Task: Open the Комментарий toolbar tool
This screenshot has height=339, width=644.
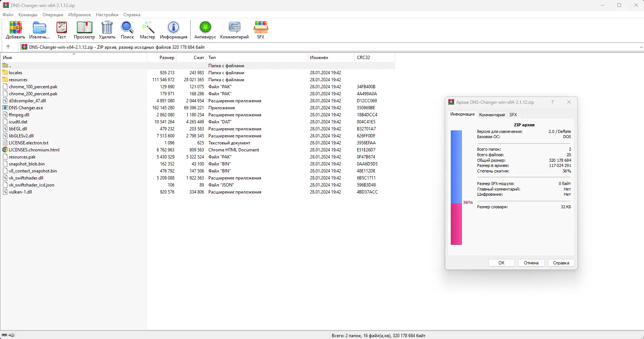Action: [234, 28]
